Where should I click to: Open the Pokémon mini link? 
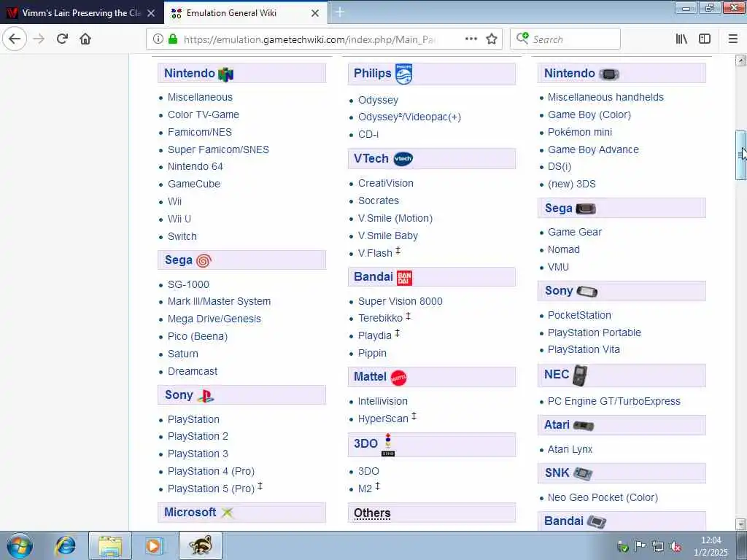580,132
